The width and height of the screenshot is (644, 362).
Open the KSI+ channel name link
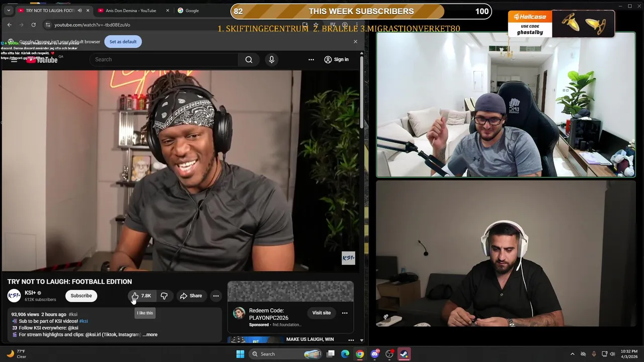30,293
